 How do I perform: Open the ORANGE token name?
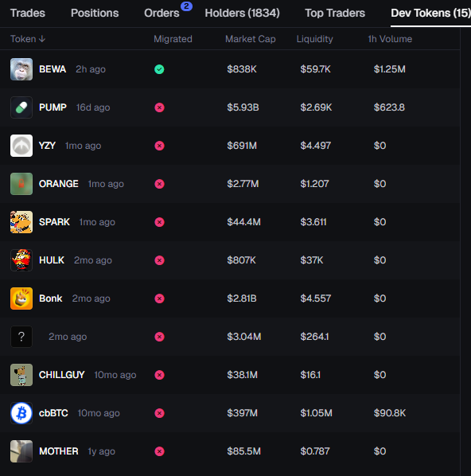(59, 184)
